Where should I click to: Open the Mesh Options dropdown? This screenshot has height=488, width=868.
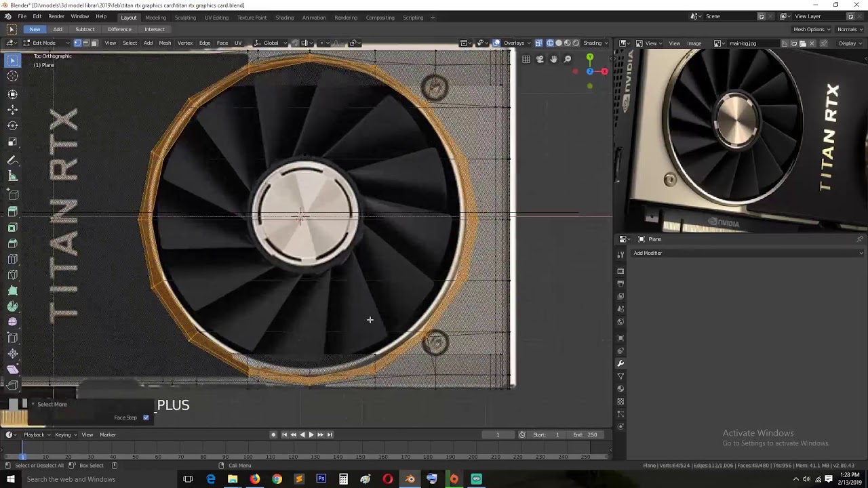[812, 29]
